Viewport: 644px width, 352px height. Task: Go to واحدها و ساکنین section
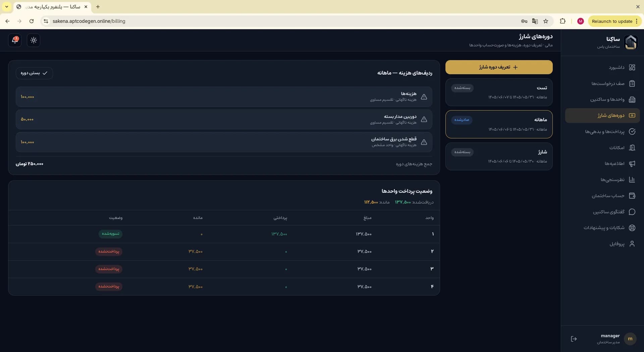coord(602,99)
